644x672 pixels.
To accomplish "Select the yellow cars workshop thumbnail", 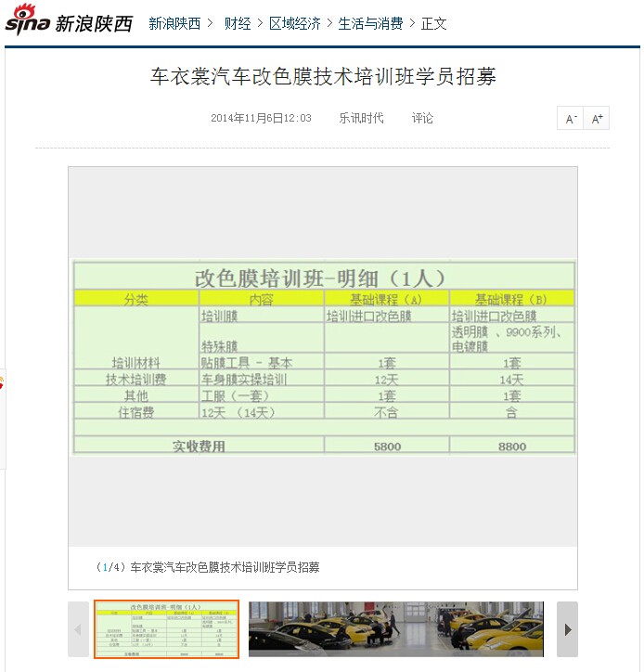I will pyautogui.click(x=396, y=629).
